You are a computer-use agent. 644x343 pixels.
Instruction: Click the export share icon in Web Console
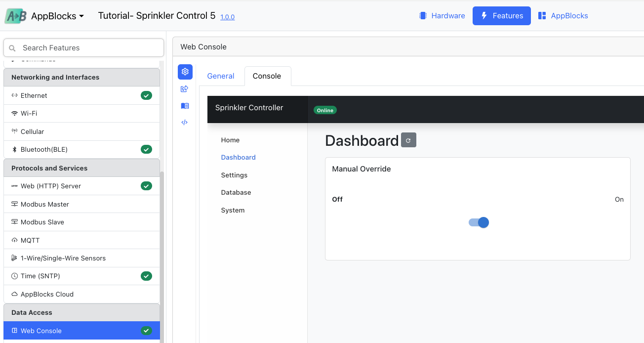tap(185, 89)
